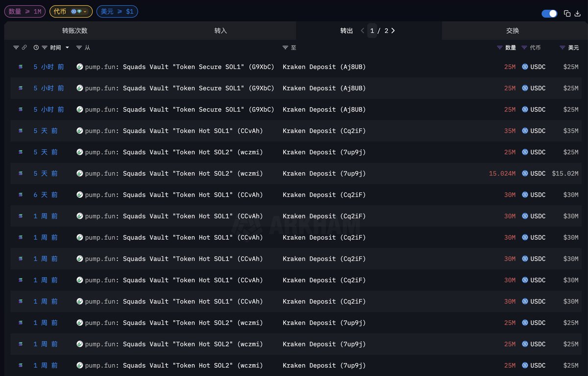Switch to the 转入 tab
The width and height of the screenshot is (588, 376).
click(220, 30)
